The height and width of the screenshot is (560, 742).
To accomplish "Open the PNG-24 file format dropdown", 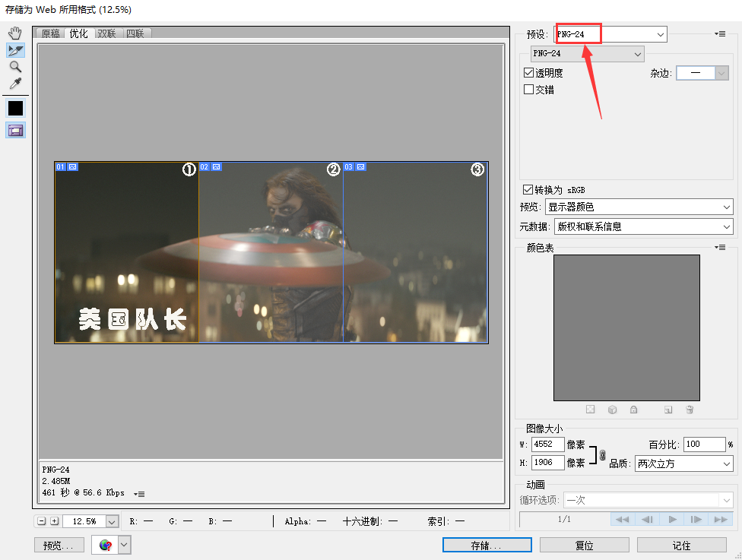I will (x=587, y=53).
